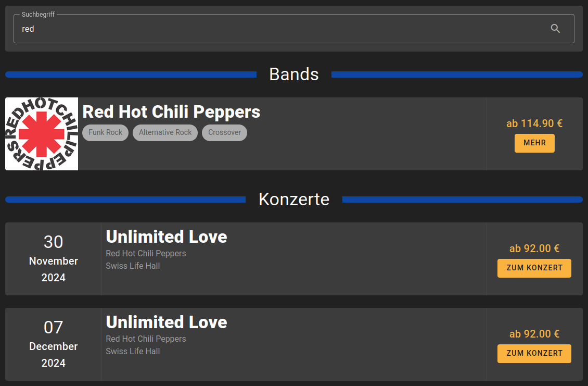Click band name under the November concert title
The width and height of the screenshot is (588, 386).
coord(146,254)
